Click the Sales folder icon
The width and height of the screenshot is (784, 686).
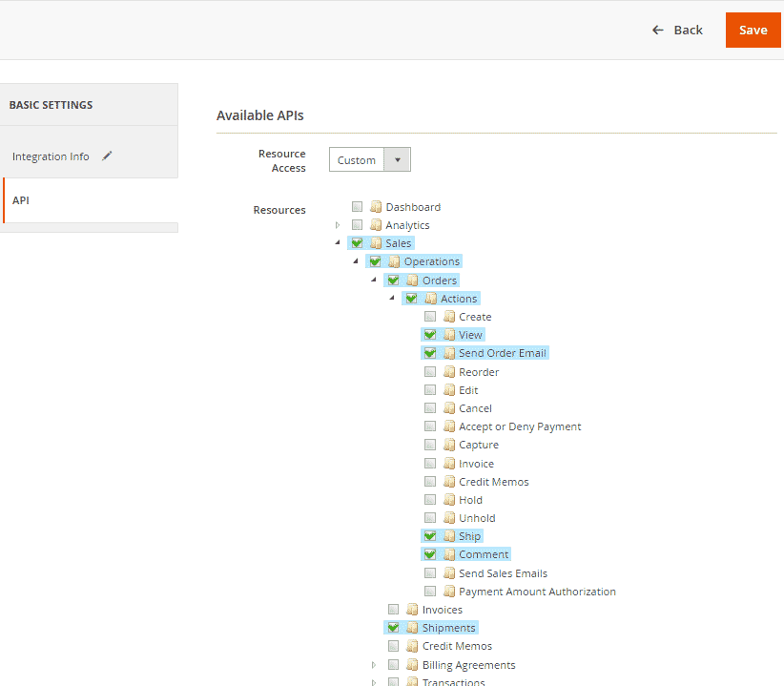pos(376,243)
